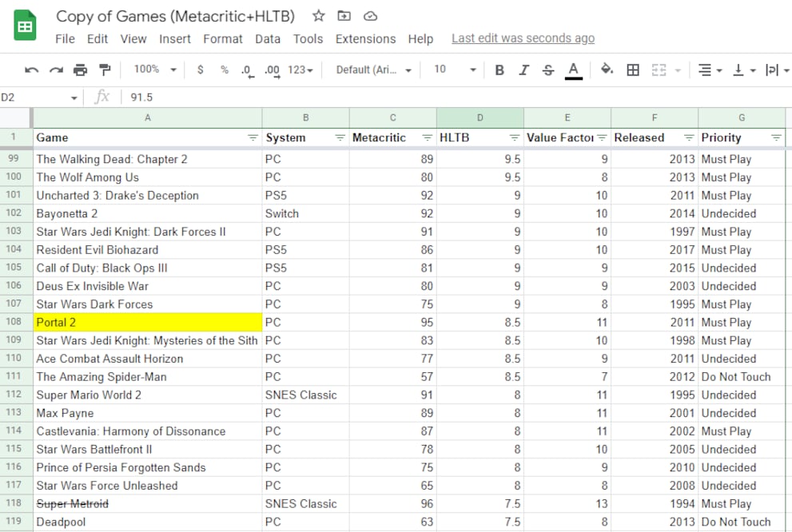The image size is (792, 532).
Task: Select the yellow Portal 2 cell
Action: (x=148, y=323)
